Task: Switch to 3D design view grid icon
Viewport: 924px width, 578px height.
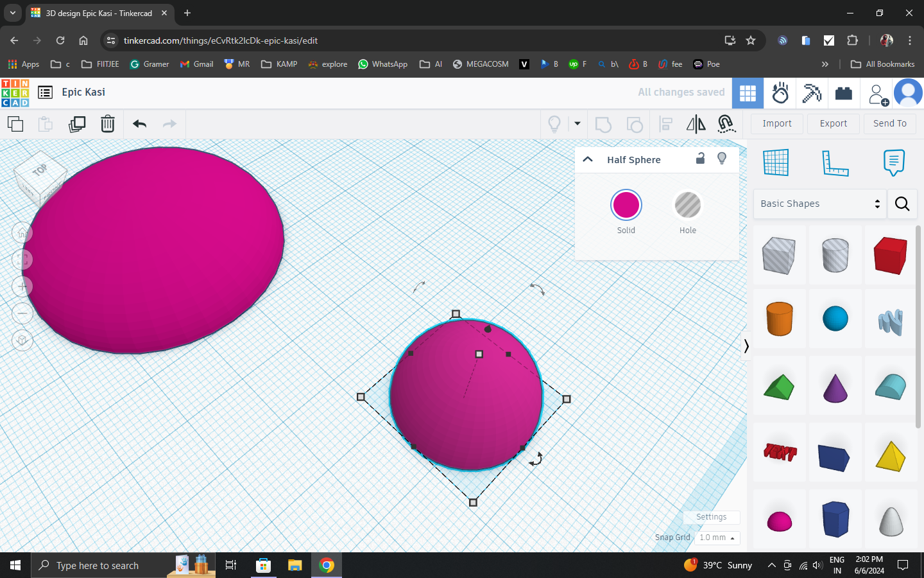Action: pyautogui.click(x=748, y=93)
